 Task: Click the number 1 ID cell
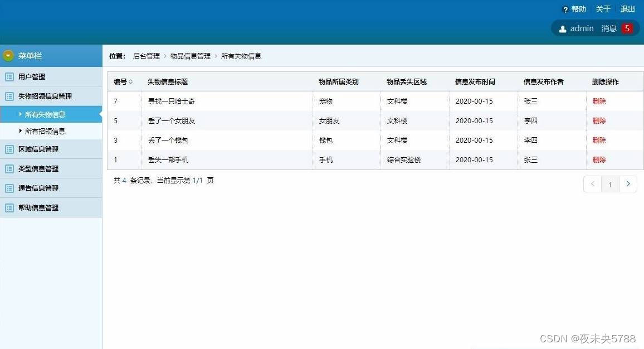click(x=115, y=160)
